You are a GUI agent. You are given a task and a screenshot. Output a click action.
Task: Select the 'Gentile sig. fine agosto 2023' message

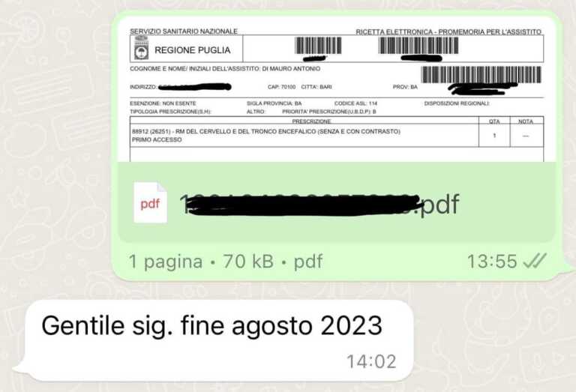[x=212, y=325]
